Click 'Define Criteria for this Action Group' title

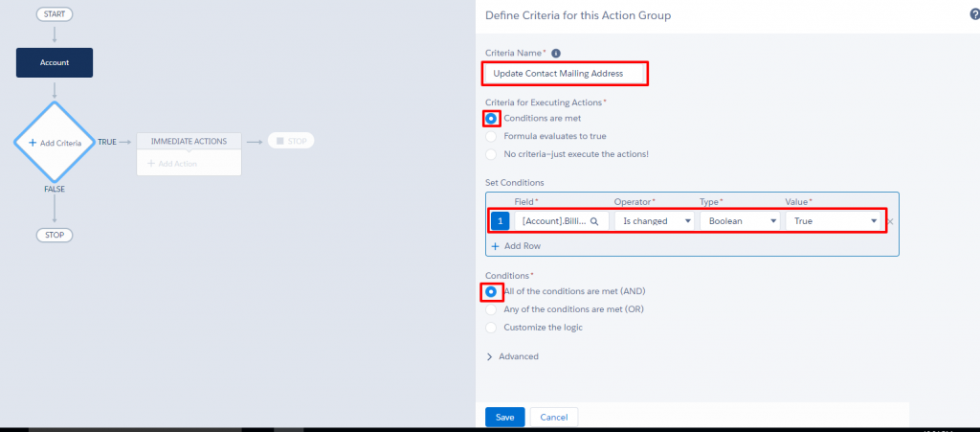point(578,15)
